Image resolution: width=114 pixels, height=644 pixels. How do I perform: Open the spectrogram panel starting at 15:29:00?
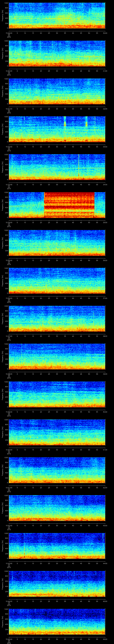(57, 16)
